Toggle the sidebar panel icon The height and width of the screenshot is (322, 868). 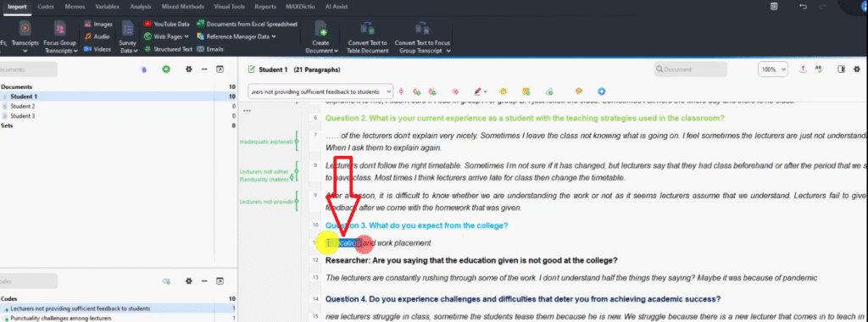[842, 69]
